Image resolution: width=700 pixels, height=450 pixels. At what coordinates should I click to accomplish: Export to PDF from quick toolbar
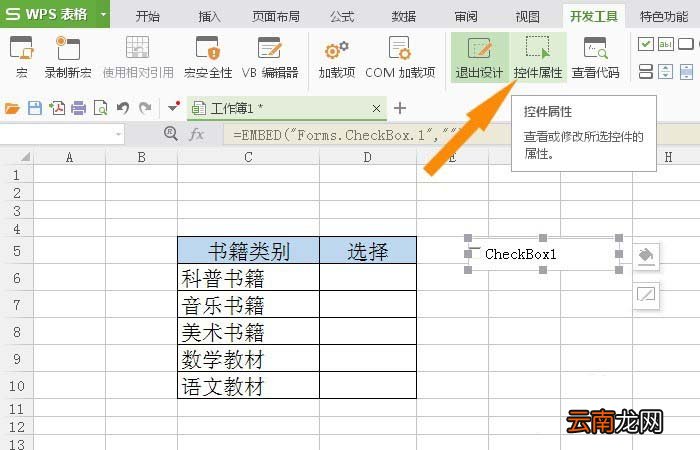tap(57, 108)
